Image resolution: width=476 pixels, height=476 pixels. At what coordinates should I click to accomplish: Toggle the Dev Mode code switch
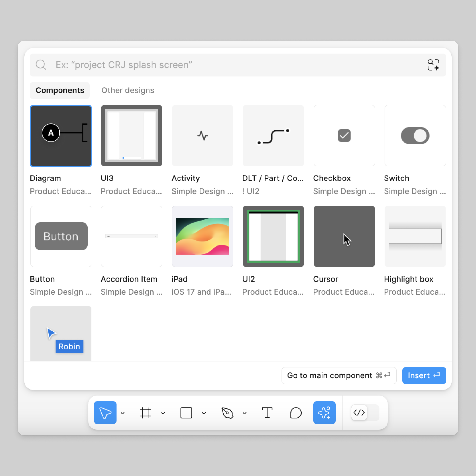(365, 413)
